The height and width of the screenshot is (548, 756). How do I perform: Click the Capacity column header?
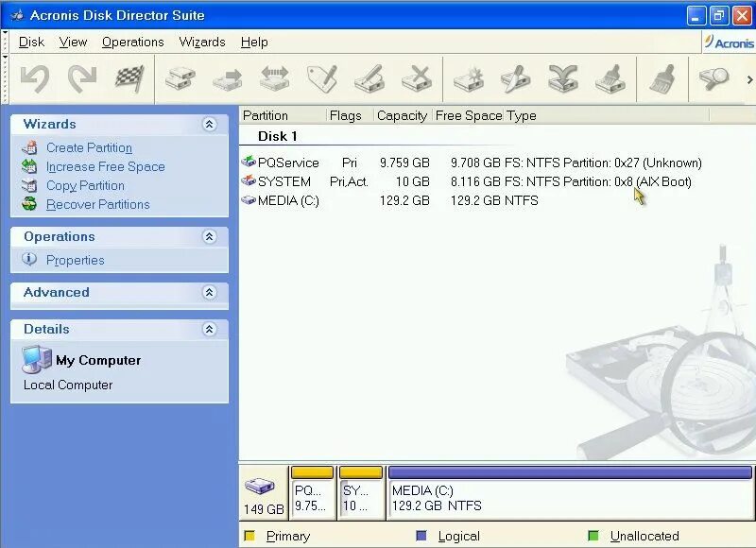(403, 115)
